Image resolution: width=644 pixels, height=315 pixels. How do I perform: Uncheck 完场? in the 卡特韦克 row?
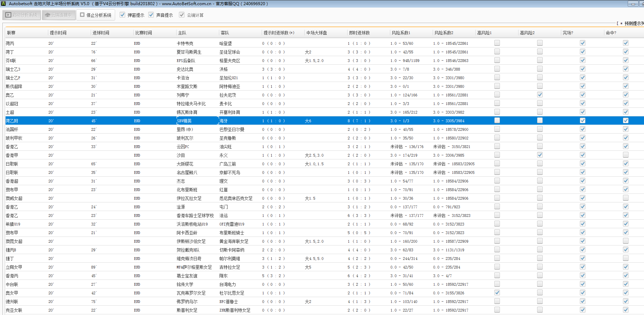pyautogui.click(x=582, y=43)
